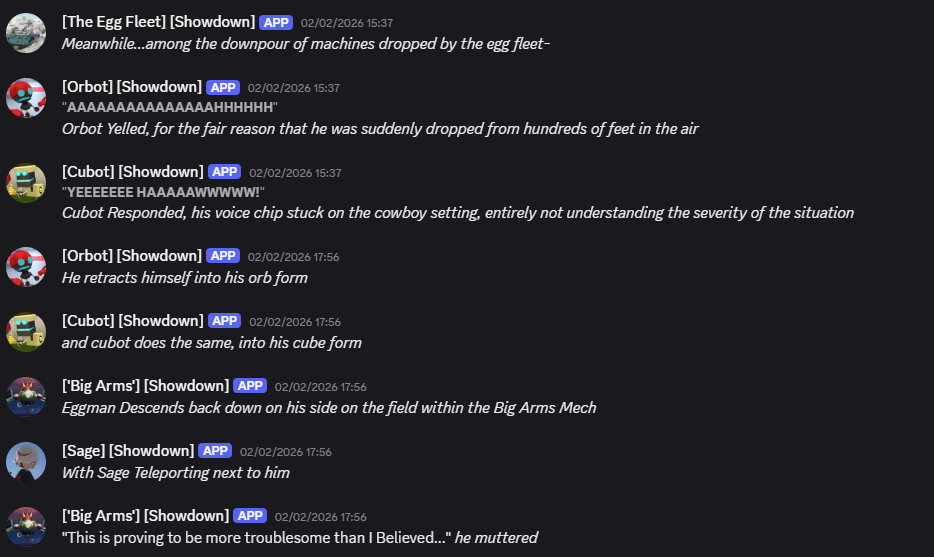Click The Egg Fleet profile avatar
The height and width of the screenshot is (557, 934).
(x=26, y=33)
